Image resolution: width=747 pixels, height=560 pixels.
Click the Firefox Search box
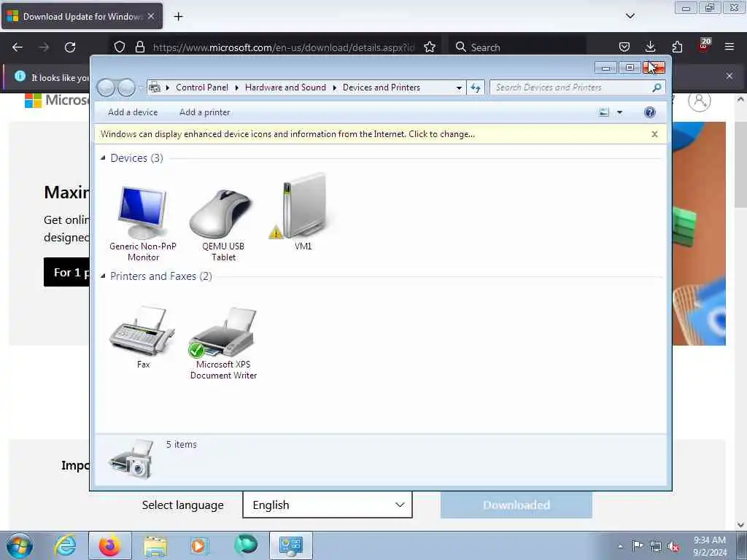517,47
